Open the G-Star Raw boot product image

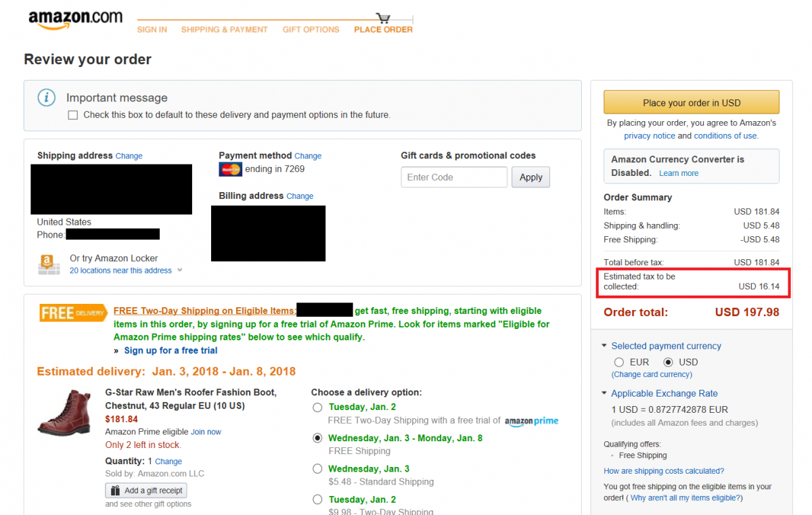pyautogui.click(x=64, y=411)
